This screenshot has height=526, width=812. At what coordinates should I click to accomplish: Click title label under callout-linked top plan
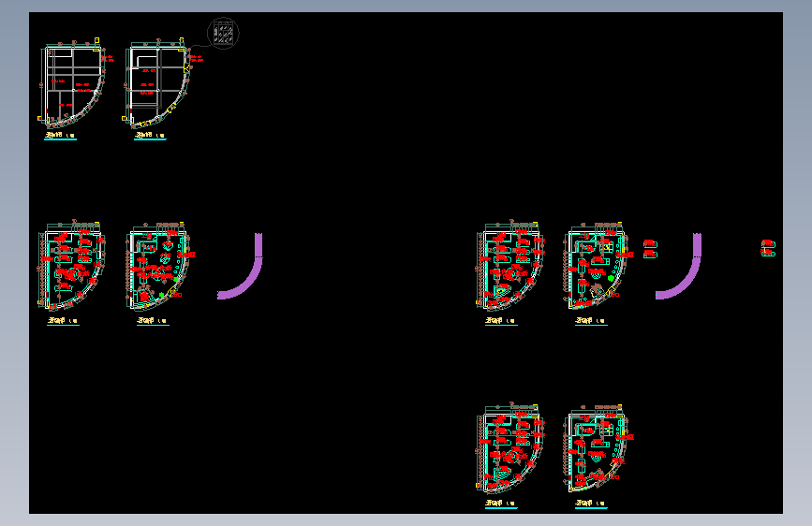(x=150, y=136)
